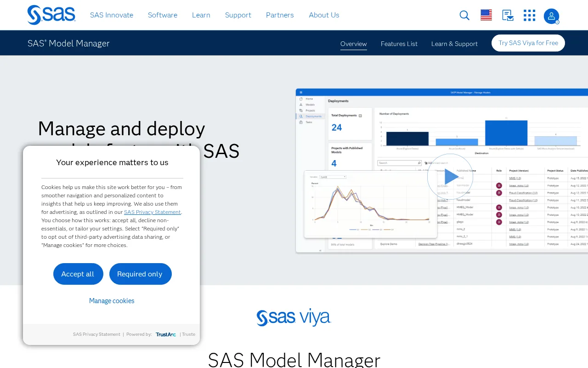Open the user profile icon
The height and width of the screenshot is (368, 588).
(551, 16)
